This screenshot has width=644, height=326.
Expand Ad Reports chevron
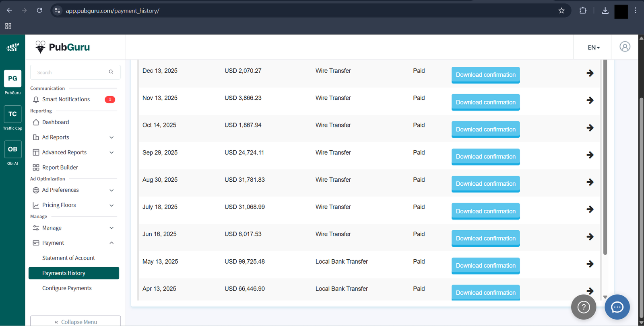(111, 137)
